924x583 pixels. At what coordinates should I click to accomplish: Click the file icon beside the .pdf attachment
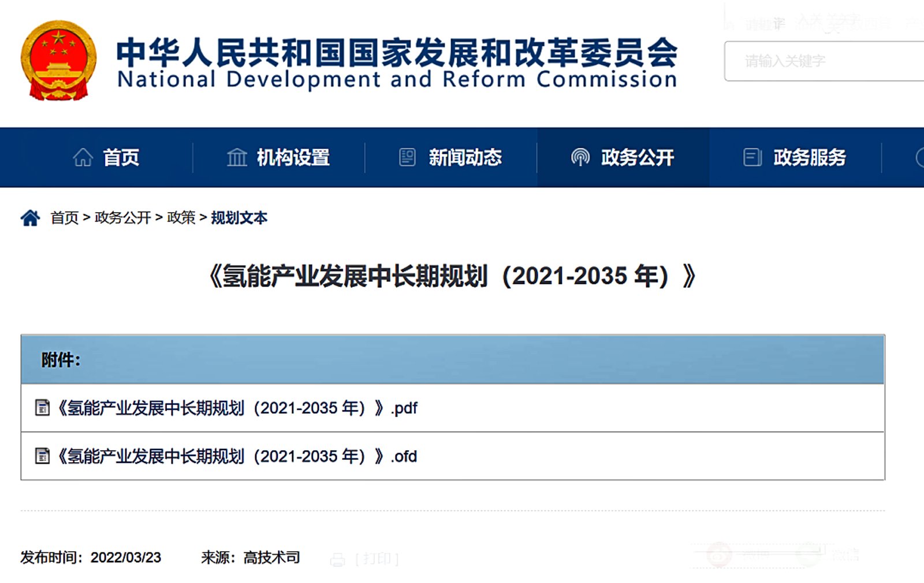coord(42,407)
